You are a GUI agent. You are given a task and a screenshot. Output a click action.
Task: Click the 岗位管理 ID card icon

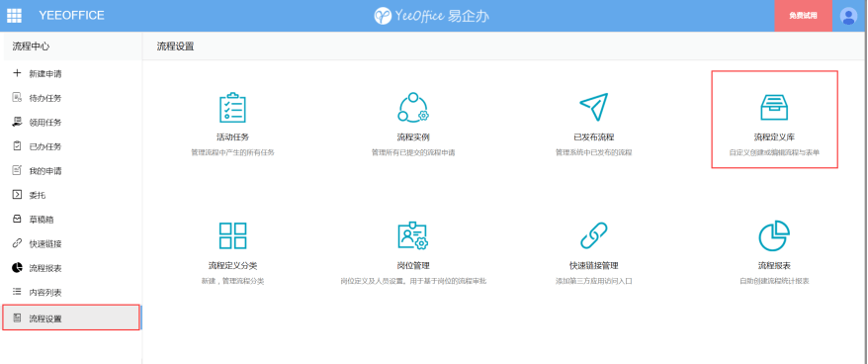[413, 235]
